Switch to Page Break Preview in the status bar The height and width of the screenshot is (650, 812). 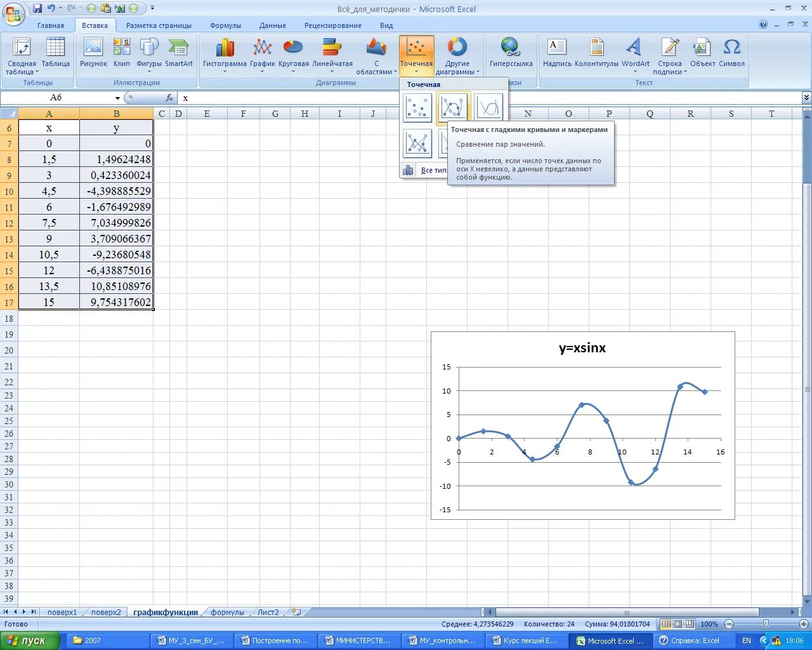(x=690, y=624)
